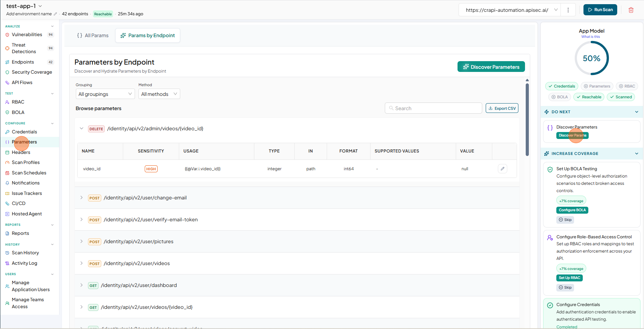This screenshot has width=644, height=329.
Task: Click the Scan History icon
Action: coord(7,253)
